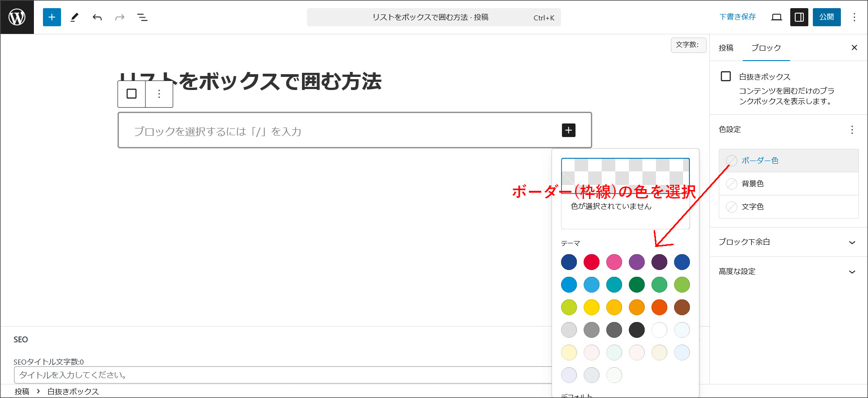Save draft with 下書き保存
The image size is (868, 398).
pos(738,17)
